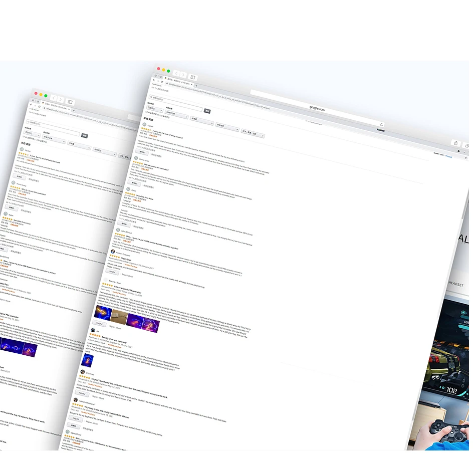Image resolution: width=476 pixels, height=456 pixels.
Task: Open tan-colored review photo thumbnail
Action: 119,317
